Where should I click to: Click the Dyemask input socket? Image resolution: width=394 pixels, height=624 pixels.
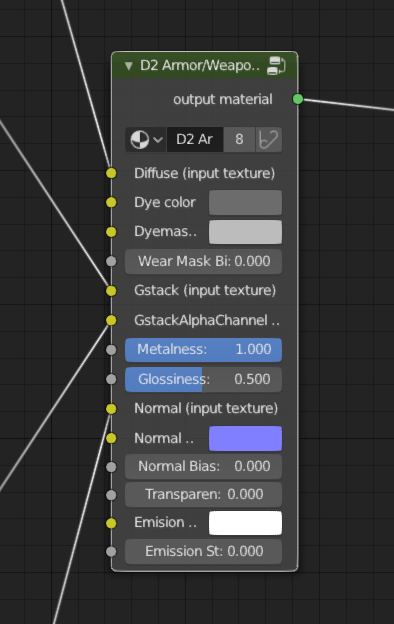pyautogui.click(x=111, y=232)
